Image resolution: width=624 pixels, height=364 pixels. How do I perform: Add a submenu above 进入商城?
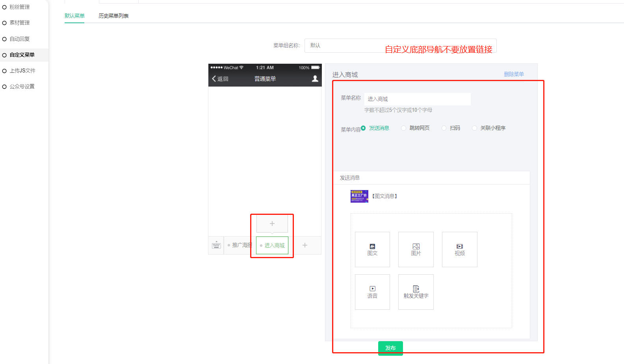click(x=272, y=224)
